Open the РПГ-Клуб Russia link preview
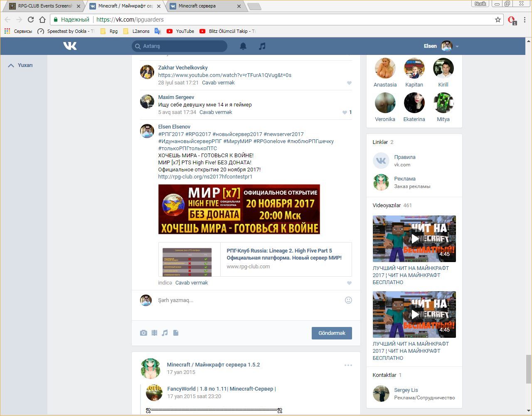532x416 pixels. click(x=255, y=260)
